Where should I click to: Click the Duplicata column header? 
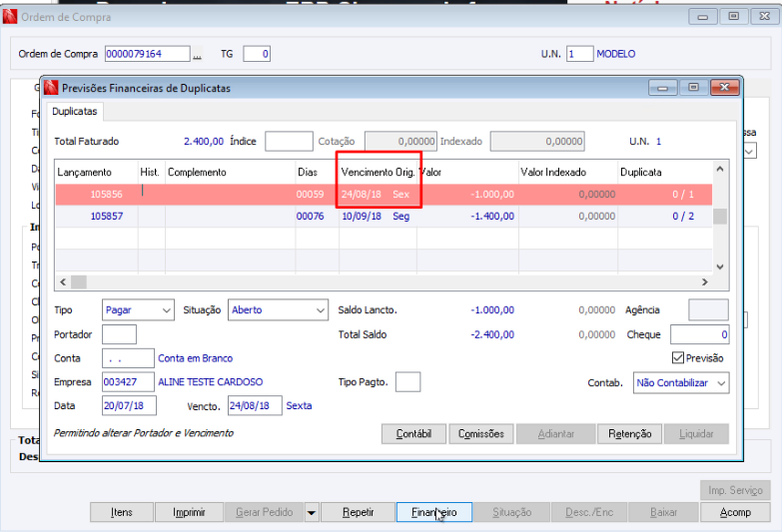click(665, 172)
